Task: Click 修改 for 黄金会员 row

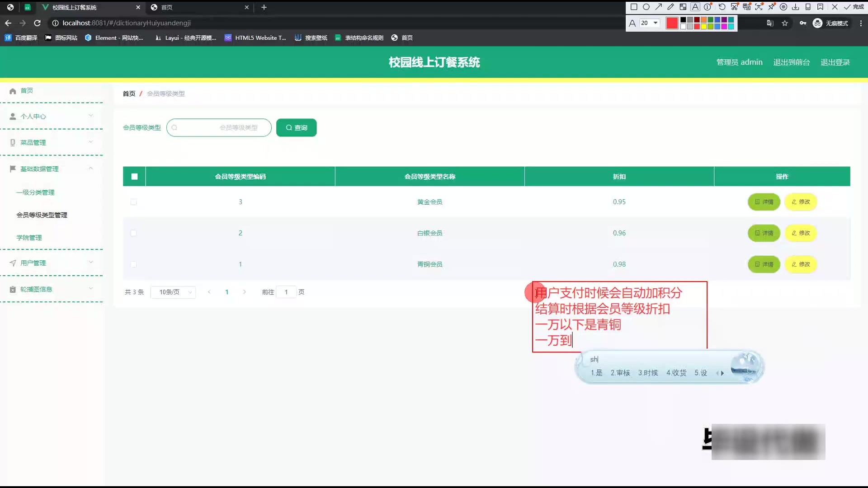Action: 801,202
